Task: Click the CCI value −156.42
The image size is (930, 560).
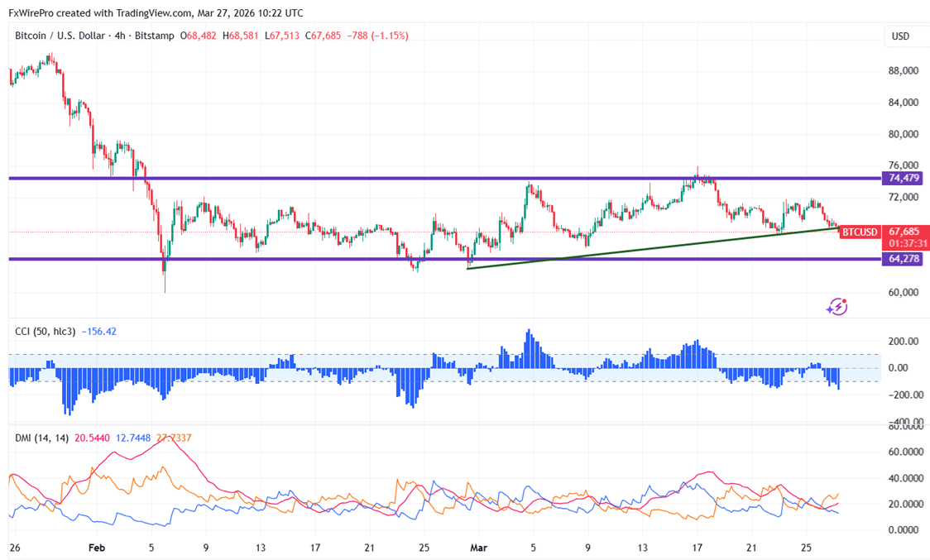Action: [99, 331]
